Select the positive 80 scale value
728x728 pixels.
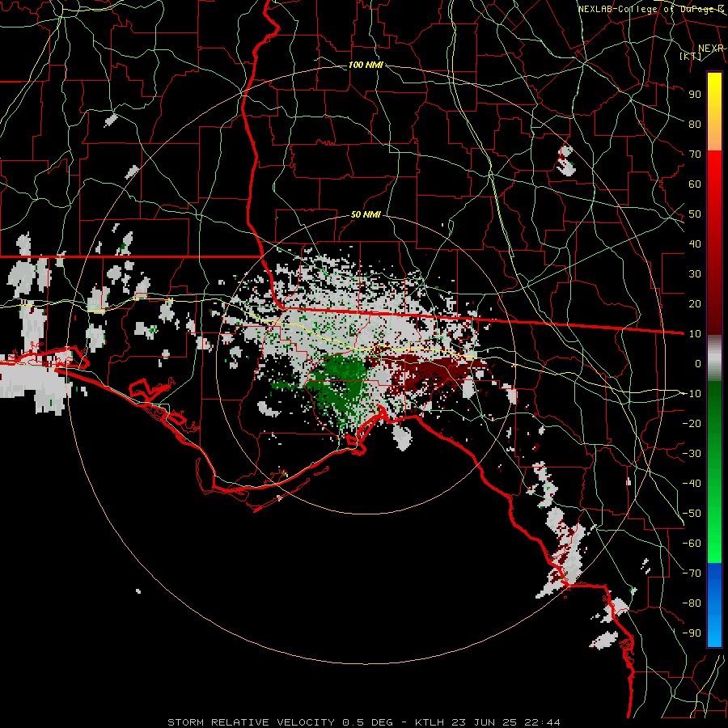coord(695,124)
